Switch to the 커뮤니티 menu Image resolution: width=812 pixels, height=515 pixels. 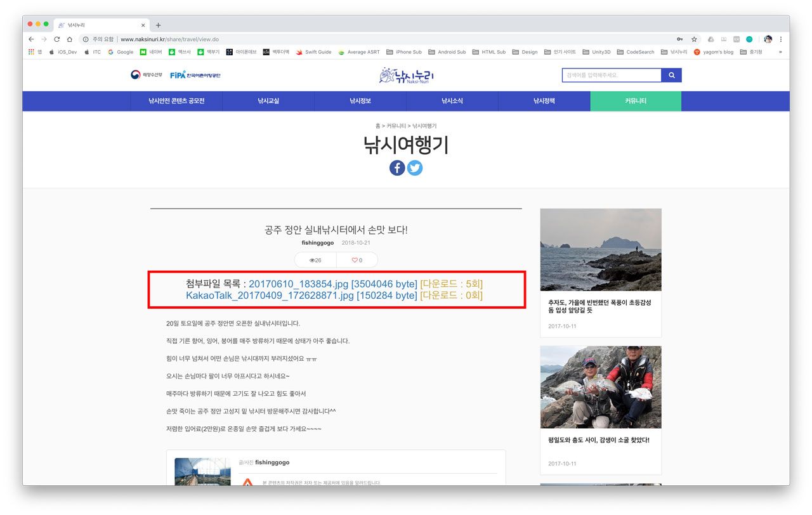click(636, 101)
